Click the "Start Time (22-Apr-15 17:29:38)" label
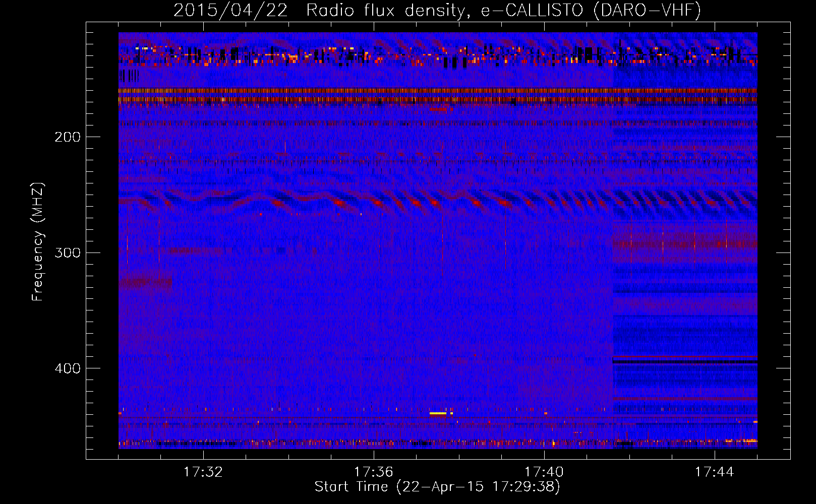 [437, 487]
